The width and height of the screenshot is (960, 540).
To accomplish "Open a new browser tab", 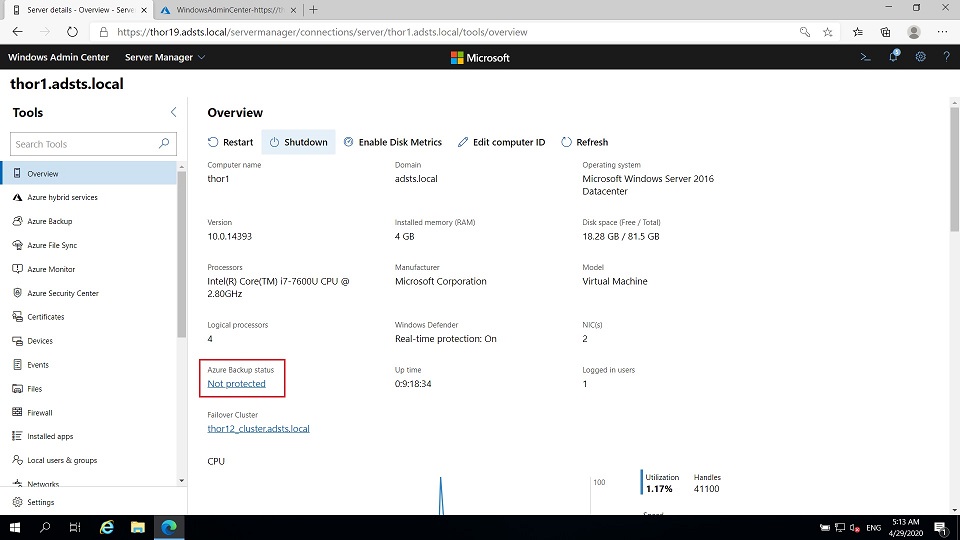I will [x=313, y=10].
